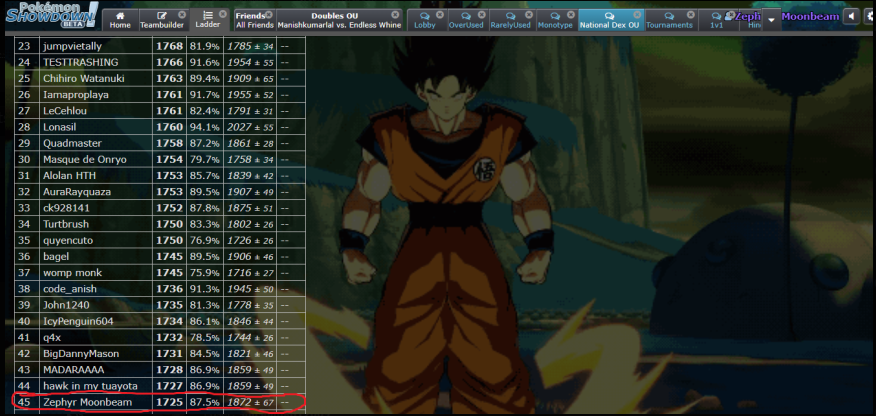Select AuraRayquaza in the ladder
The width and height of the screenshot is (876, 416).
pyautogui.click(x=77, y=192)
